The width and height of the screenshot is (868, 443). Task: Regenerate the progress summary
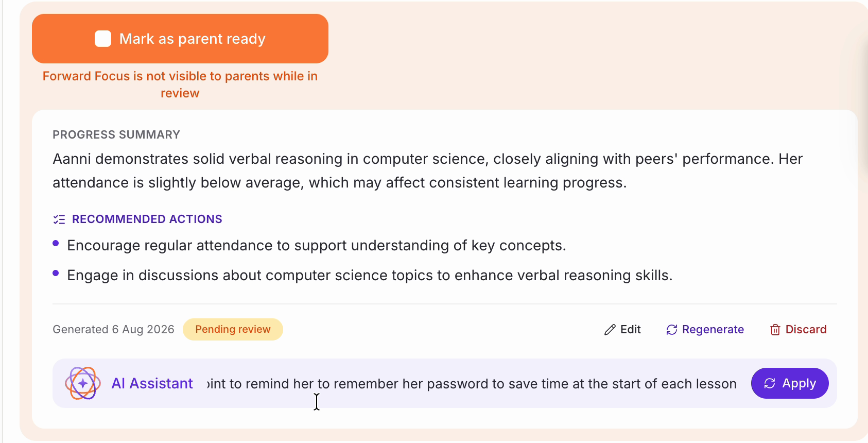(x=705, y=330)
